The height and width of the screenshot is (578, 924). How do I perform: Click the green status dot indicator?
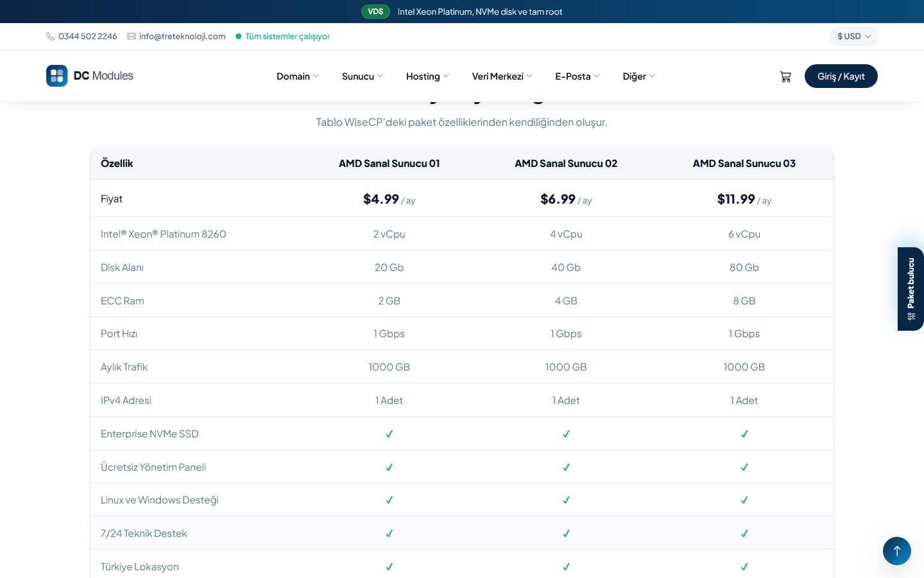[x=239, y=37]
